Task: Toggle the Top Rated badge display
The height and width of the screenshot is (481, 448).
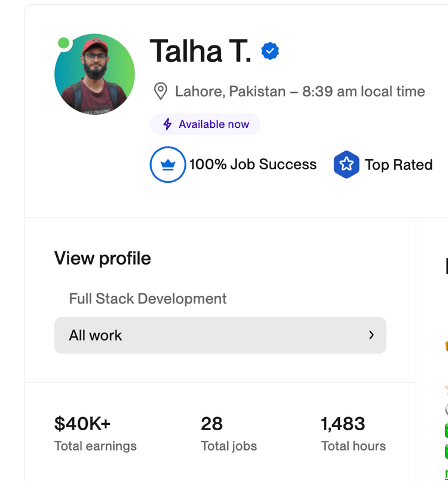Action: coord(383,164)
